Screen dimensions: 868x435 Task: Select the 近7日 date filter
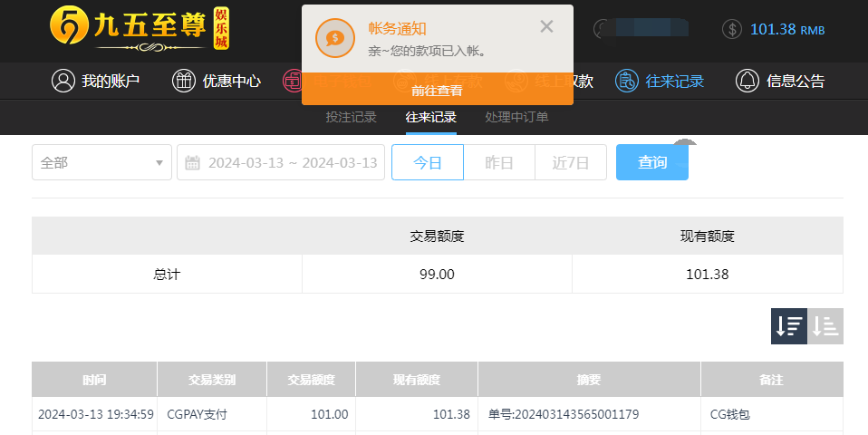point(571,162)
